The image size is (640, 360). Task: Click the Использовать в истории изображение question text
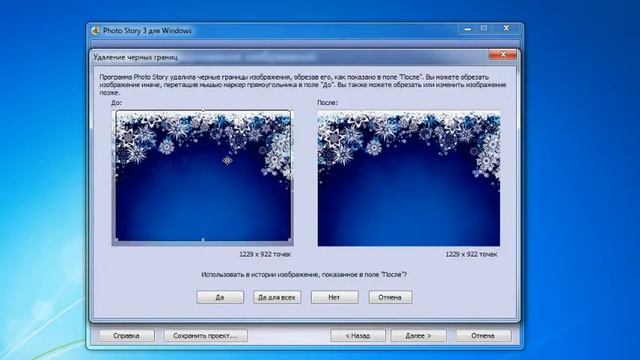(304, 275)
